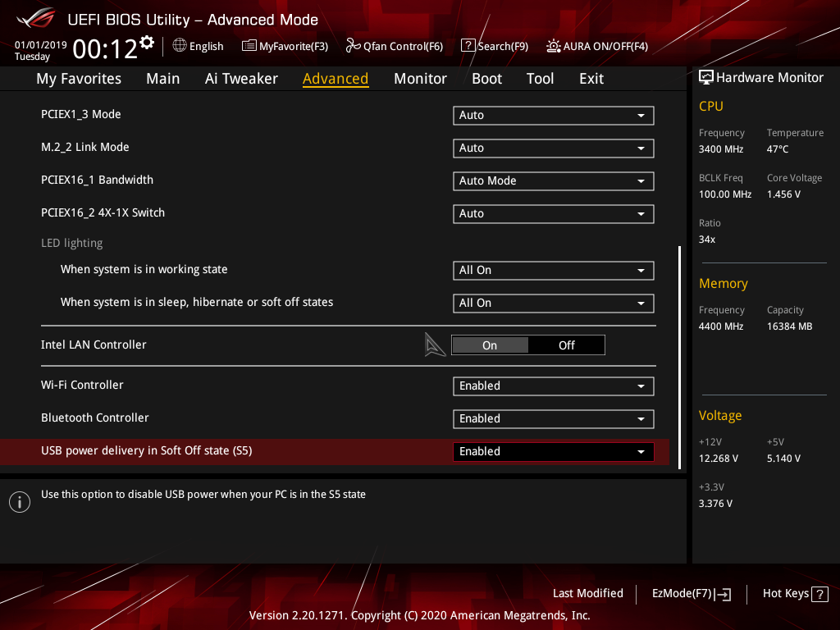Open the Wi-Fi Controller dropdown

tap(554, 386)
